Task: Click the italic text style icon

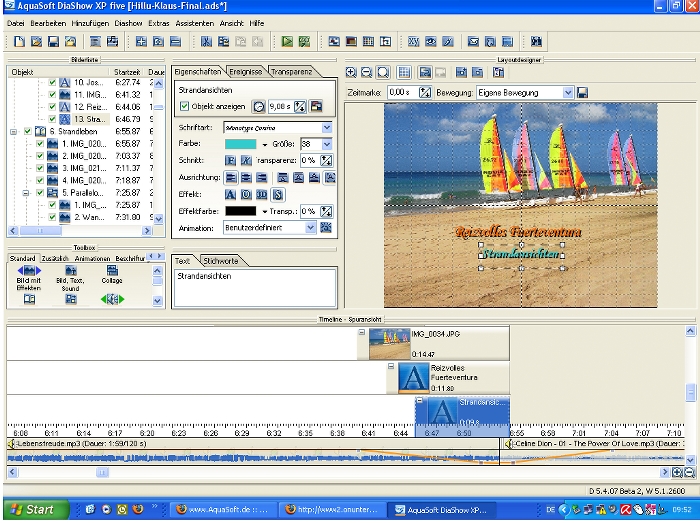Action: [245, 160]
